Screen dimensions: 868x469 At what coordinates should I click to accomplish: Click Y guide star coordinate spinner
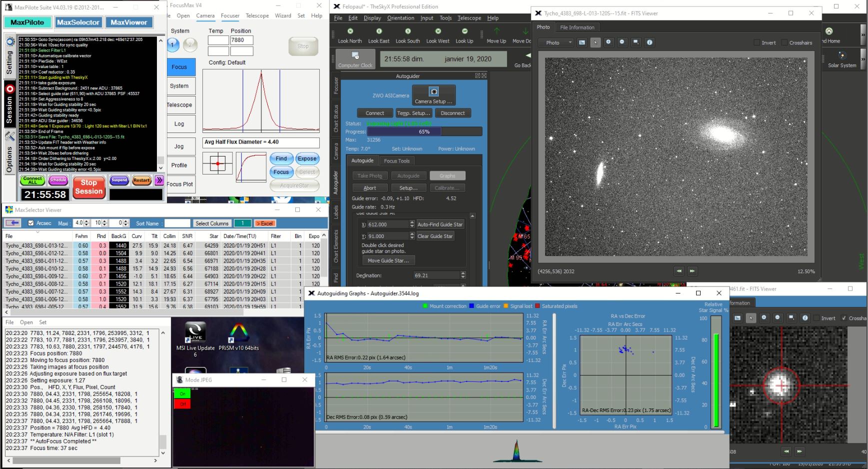click(x=412, y=236)
